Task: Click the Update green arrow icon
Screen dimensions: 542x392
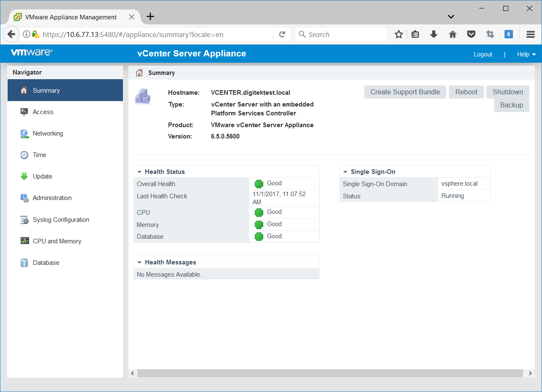Action: 24,176
